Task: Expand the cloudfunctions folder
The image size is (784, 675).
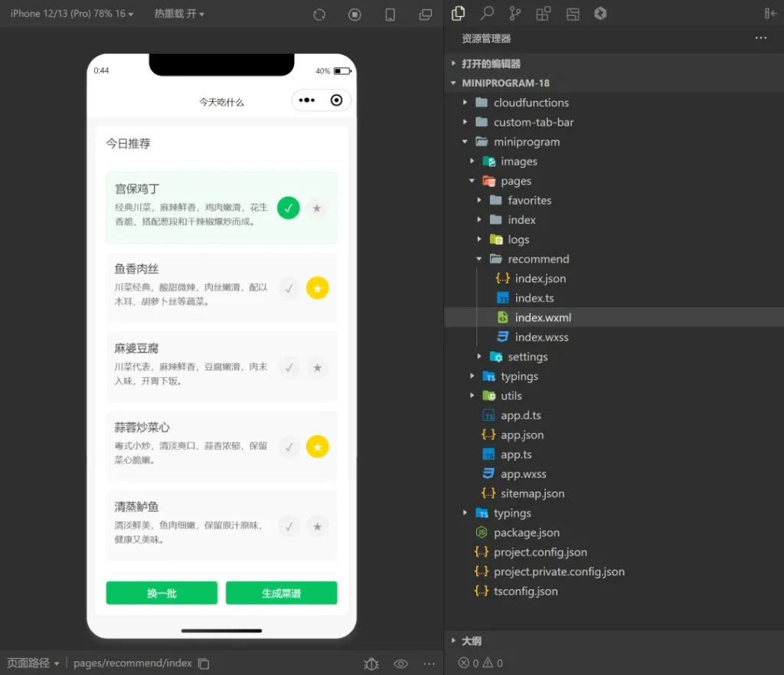Action: (613, 103)
